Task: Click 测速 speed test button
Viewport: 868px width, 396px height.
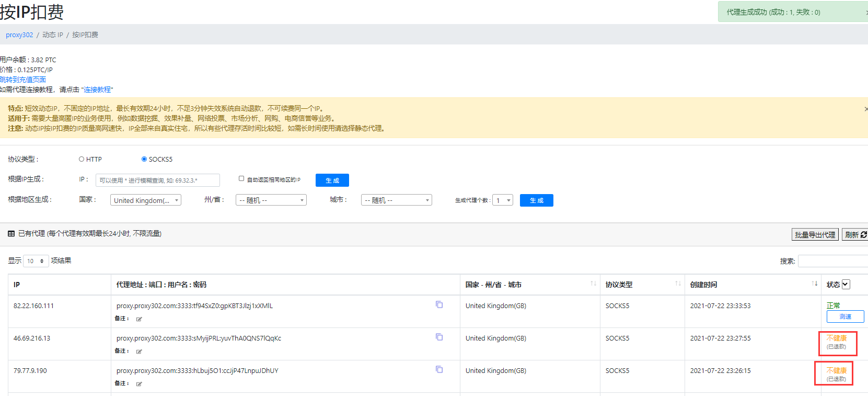Action: pos(844,316)
